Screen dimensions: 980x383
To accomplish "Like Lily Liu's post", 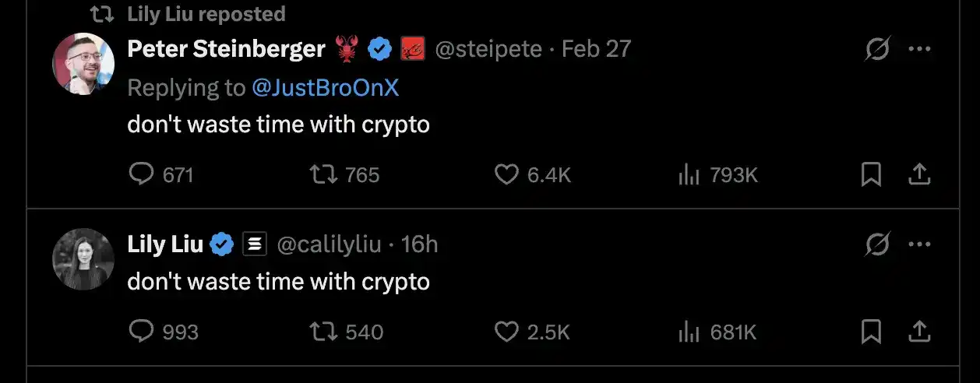I will pyautogui.click(x=506, y=332).
